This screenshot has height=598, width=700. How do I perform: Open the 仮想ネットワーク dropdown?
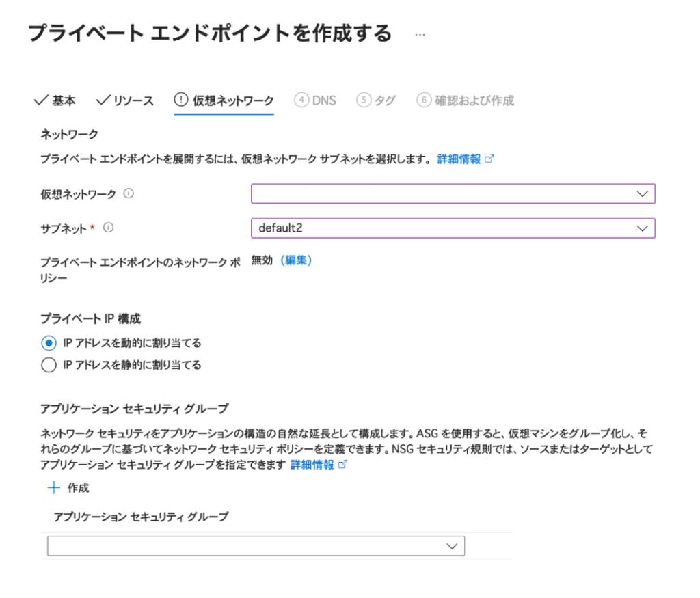click(x=453, y=194)
